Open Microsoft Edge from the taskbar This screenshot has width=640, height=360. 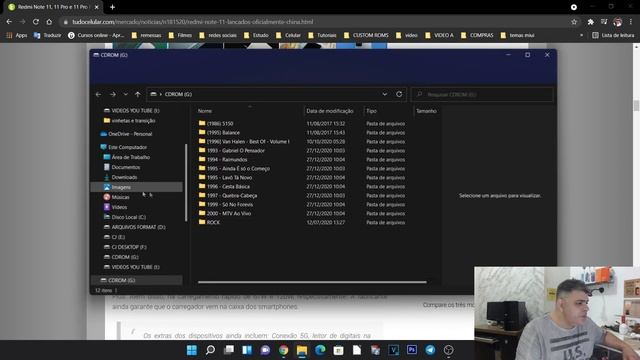tap(320, 350)
